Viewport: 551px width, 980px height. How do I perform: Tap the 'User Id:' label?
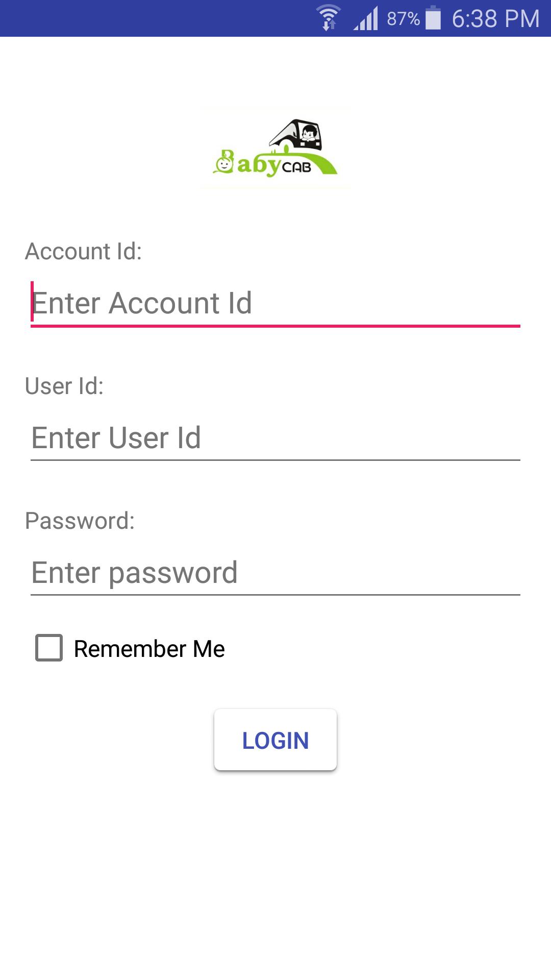64,386
